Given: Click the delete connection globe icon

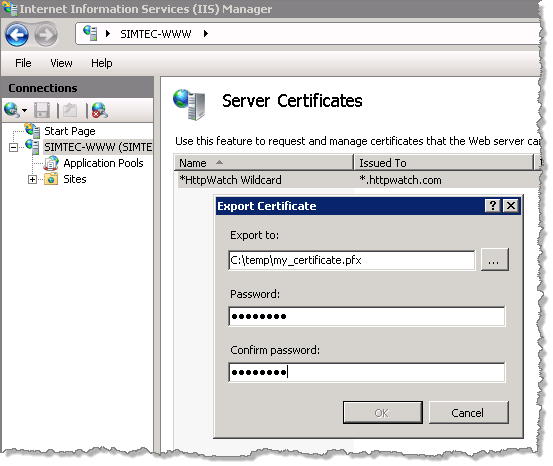Looking at the screenshot, I should (x=100, y=110).
